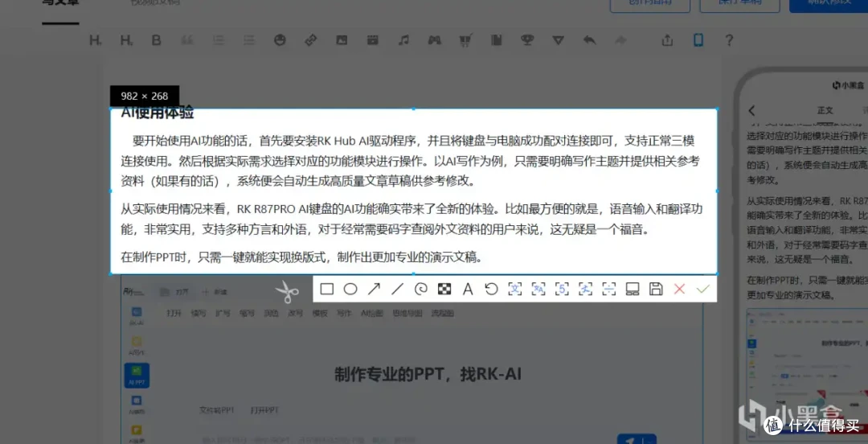Click the '982 × 268' size label
Image resolution: width=868 pixels, height=444 pixels.
pyautogui.click(x=144, y=96)
